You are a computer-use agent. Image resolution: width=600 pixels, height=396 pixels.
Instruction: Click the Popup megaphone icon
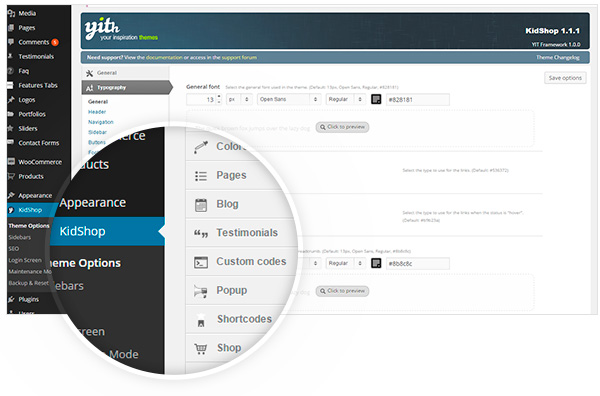(201, 291)
